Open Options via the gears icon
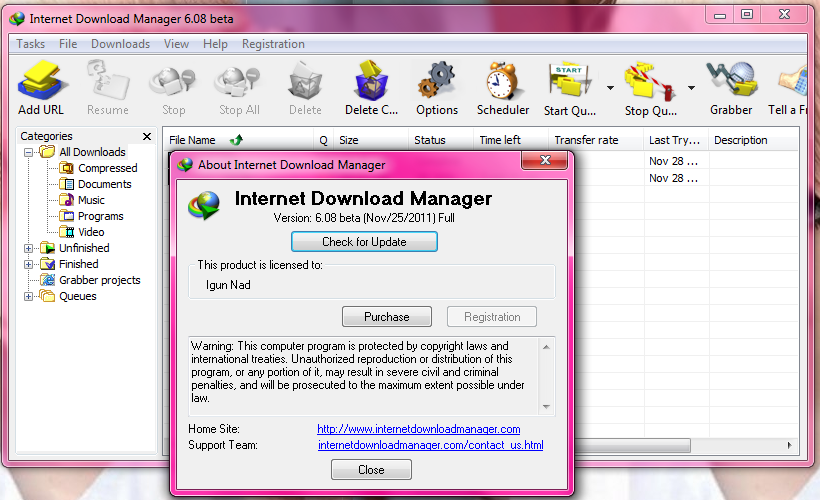The image size is (820, 500). point(437,81)
